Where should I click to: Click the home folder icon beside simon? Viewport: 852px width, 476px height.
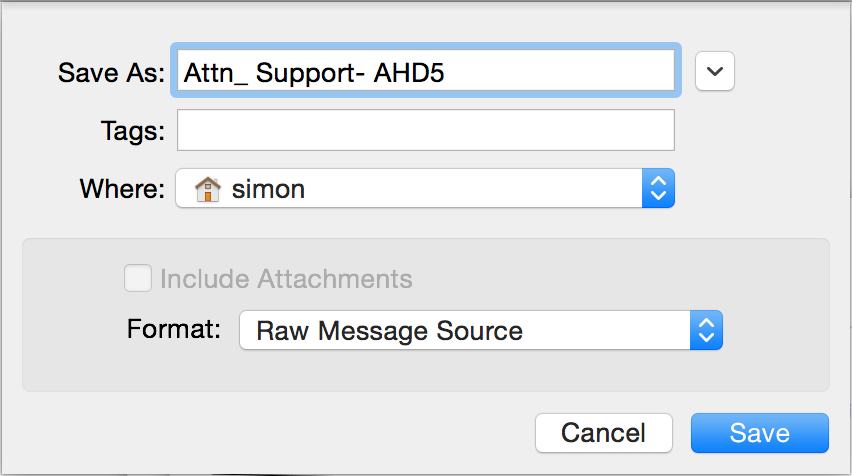tap(207, 188)
